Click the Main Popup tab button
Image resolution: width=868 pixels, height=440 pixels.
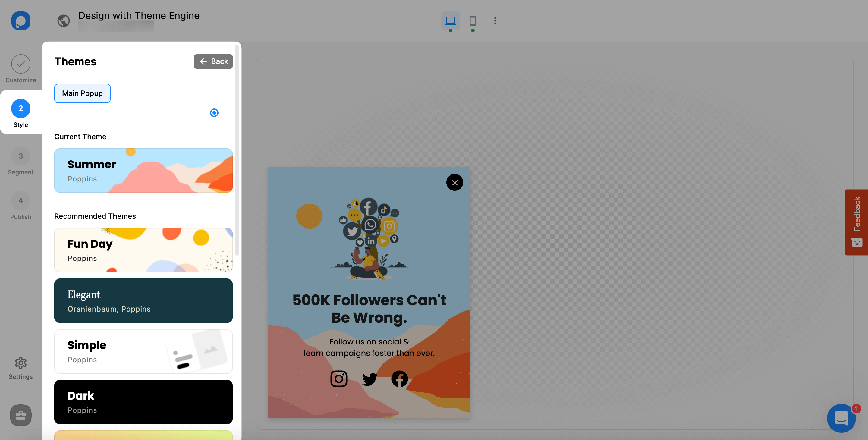coord(82,93)
